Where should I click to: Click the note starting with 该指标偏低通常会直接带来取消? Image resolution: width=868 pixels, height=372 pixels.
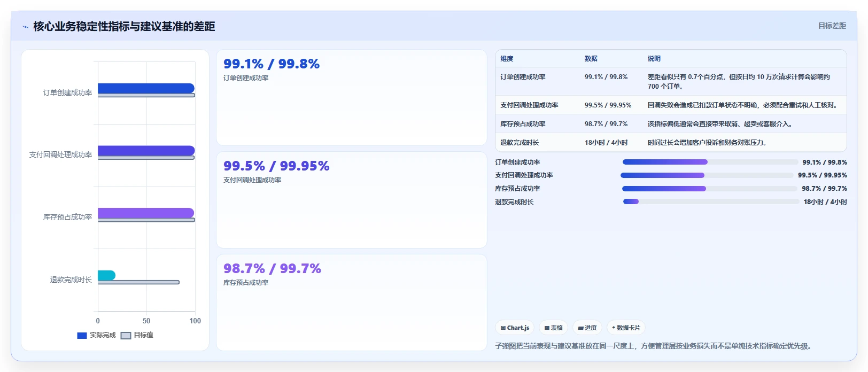(x=720, y=124)
